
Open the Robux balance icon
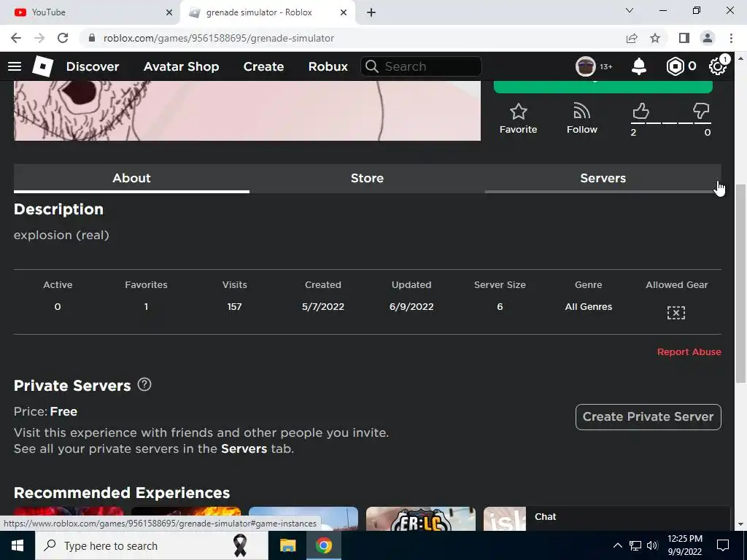pos(675,66)
